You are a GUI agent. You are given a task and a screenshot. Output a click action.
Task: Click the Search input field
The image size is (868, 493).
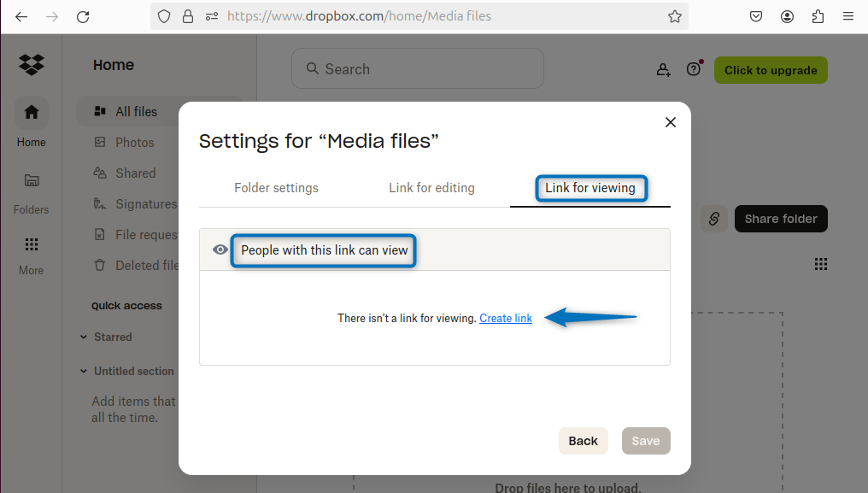click(x=418, y=69)
